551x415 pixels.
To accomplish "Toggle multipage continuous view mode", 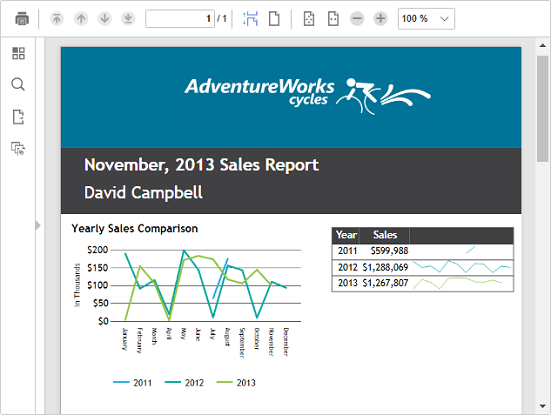I will 250,19.
